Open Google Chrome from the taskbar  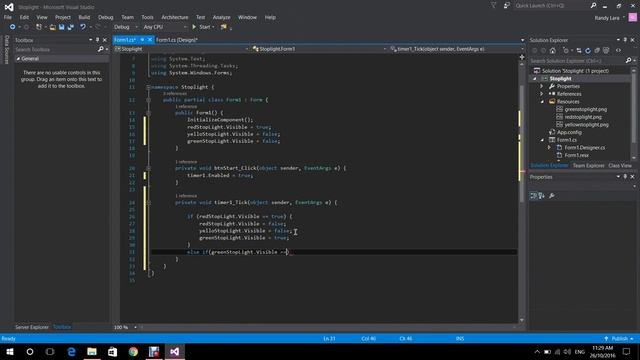point(133,351)
